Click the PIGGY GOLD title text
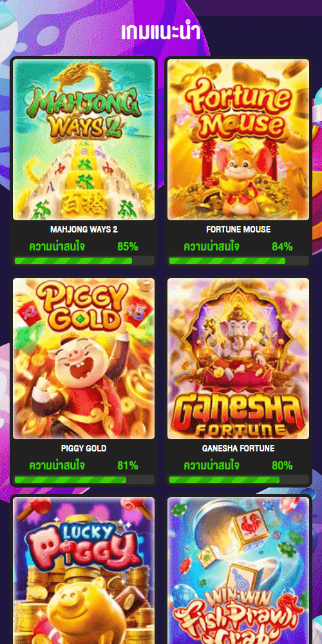 pyautogui.click(x=84, y=448)
